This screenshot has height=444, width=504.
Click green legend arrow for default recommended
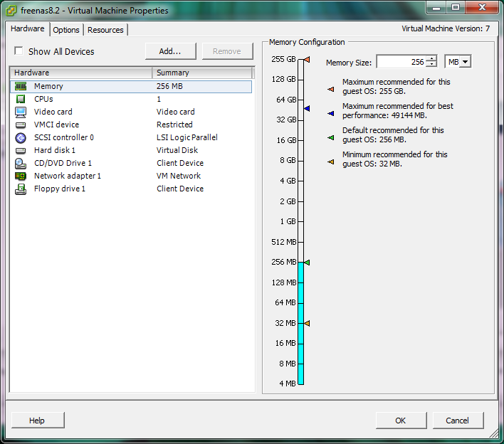coord(331,137)
